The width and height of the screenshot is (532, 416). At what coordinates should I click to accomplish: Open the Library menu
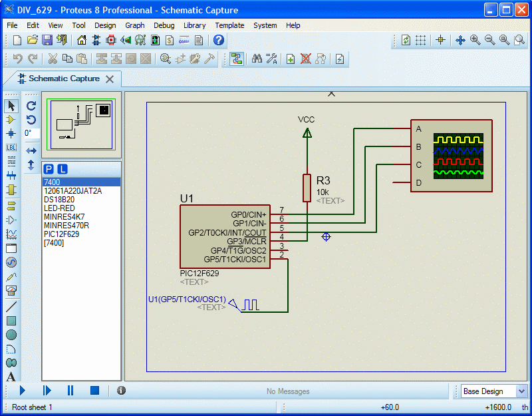point(194,25)
